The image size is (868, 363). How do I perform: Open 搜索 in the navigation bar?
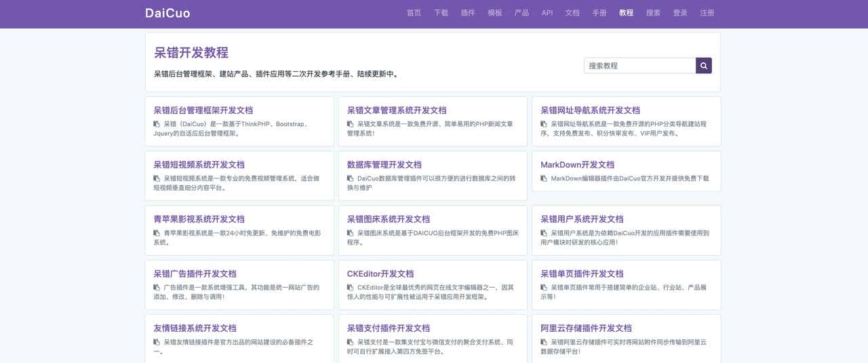653,13
